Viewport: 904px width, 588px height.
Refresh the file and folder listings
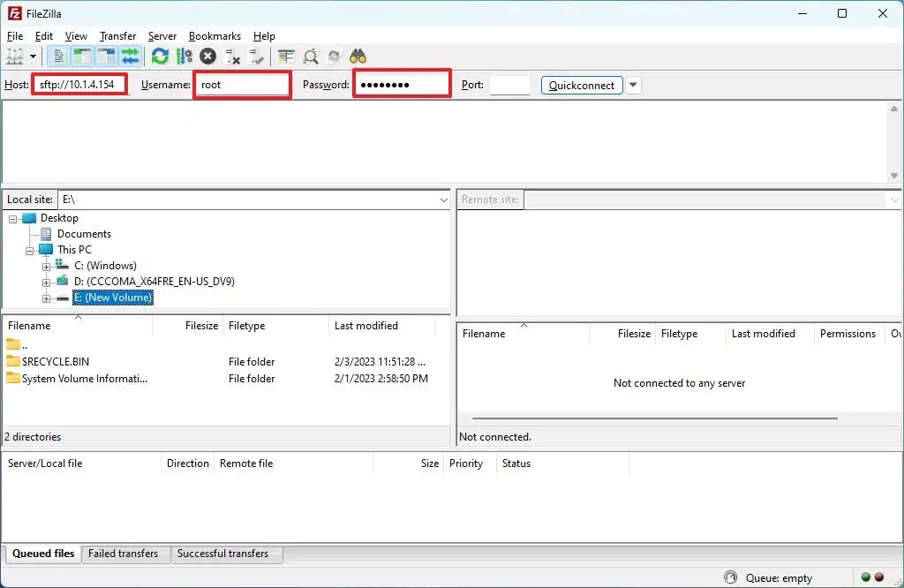[159, 56]
